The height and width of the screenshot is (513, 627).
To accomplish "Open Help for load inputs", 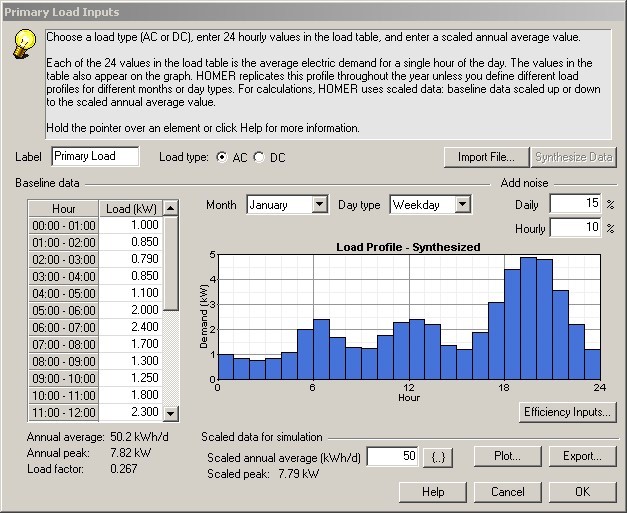I will click(433, 492).
